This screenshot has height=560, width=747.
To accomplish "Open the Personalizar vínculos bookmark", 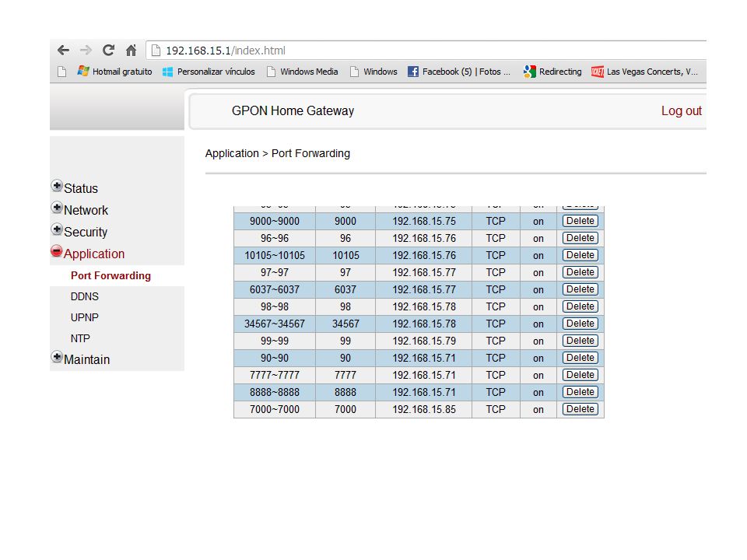I will click(209, 72).
